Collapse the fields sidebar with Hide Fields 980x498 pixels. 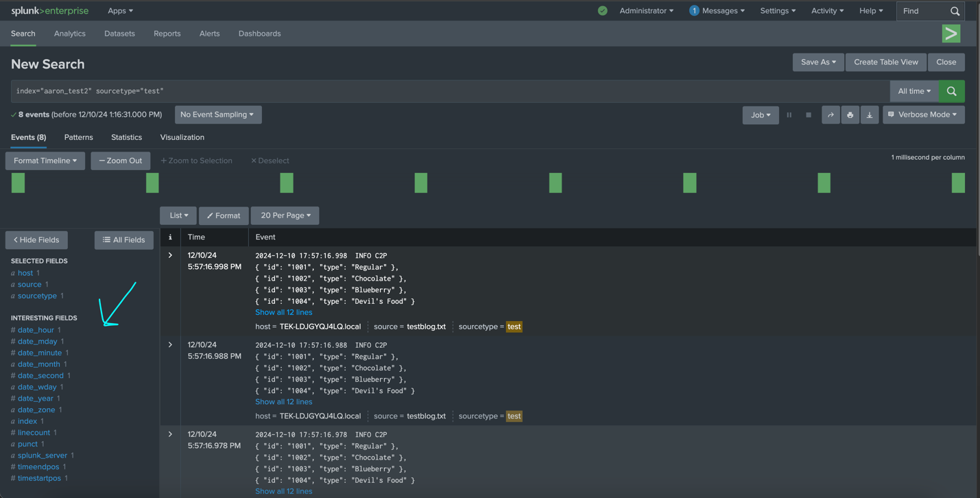point(36,240)
